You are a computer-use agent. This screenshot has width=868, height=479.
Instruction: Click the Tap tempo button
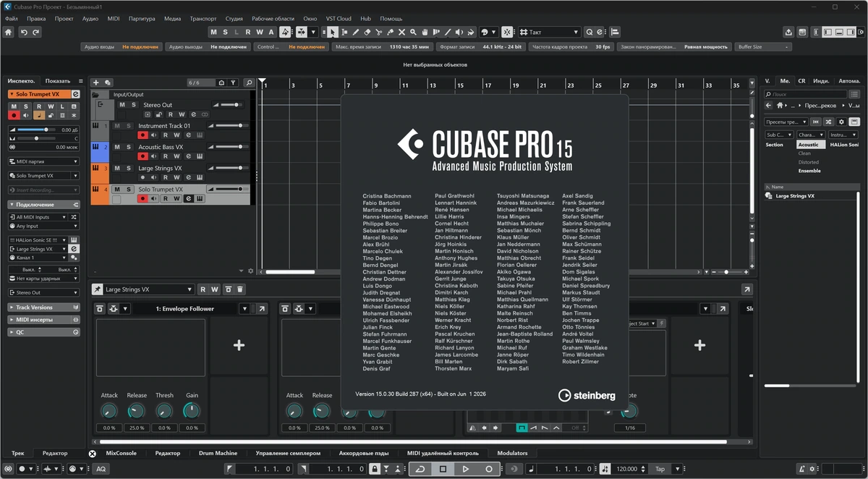[660, 469]
